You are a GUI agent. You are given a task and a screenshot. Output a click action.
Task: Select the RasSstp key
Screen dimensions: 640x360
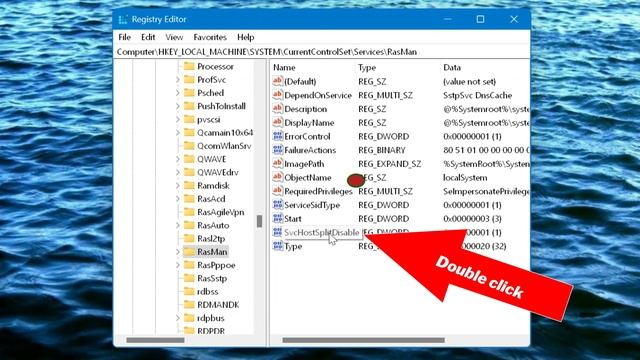coord(212,278)
